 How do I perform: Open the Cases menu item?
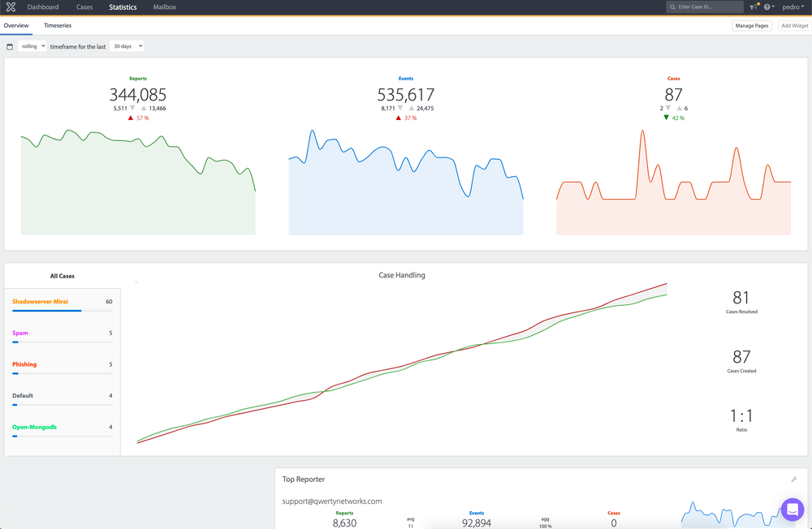click(x=84, y=7)
